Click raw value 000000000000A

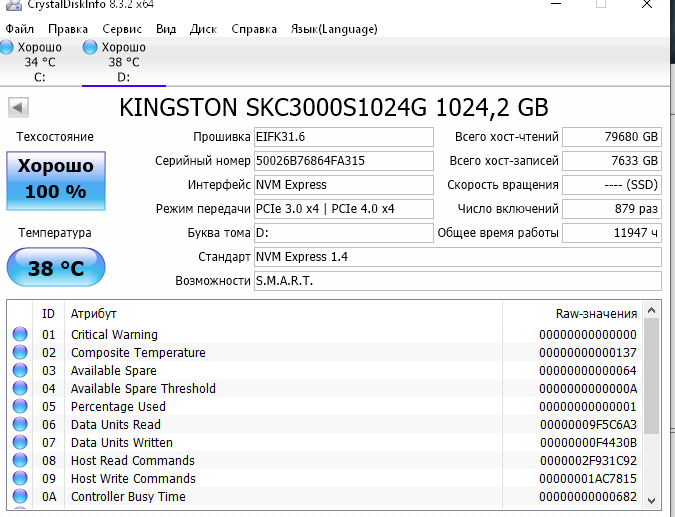pyautogui.click(x=588, y=389)
